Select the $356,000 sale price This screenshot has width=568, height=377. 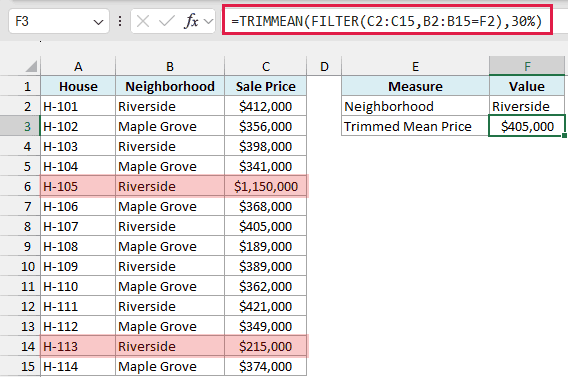click(266, 126)
